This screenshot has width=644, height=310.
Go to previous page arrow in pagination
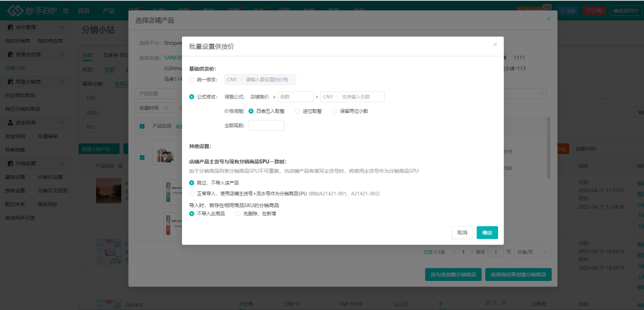(x=454, y=252)
